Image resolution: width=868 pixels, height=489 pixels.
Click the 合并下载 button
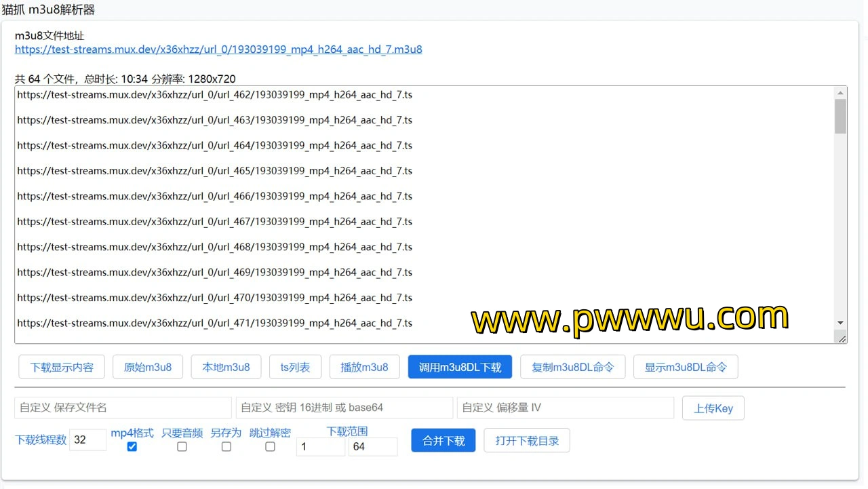(x=443, y=440)
